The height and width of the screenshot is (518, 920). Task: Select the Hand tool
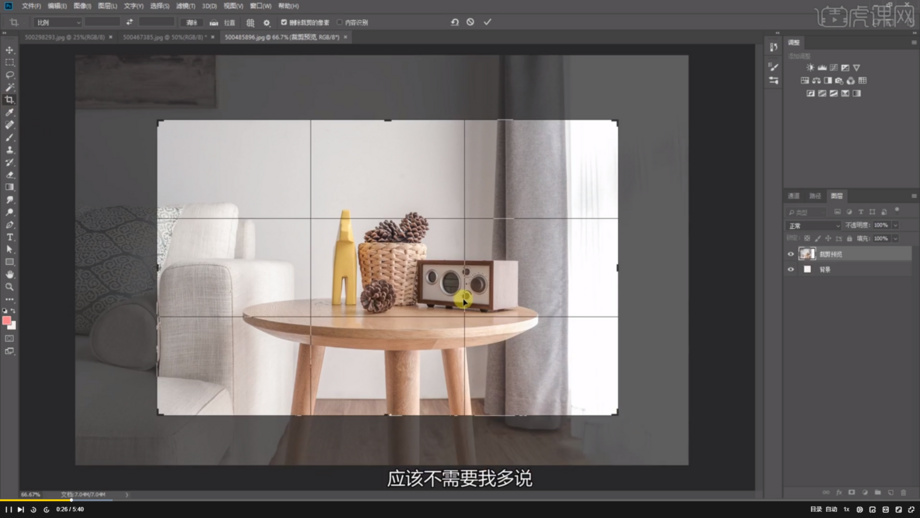pyautogui.click(x=10, y=274)
